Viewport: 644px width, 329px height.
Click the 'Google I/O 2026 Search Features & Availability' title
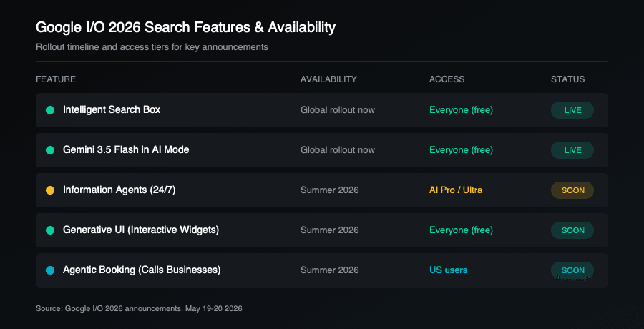(x=185, y=27)
